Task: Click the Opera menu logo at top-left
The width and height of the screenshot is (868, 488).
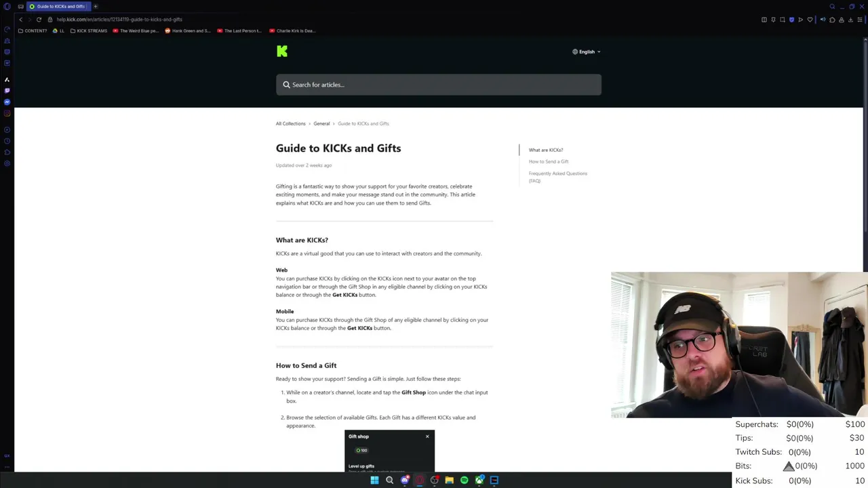Action: click(7, 6)
